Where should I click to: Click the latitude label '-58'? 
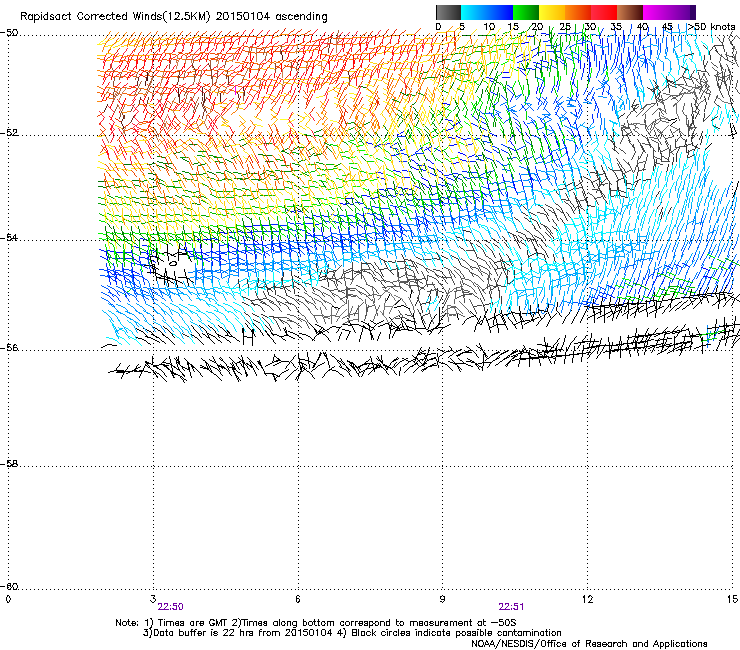coord(9,464)
